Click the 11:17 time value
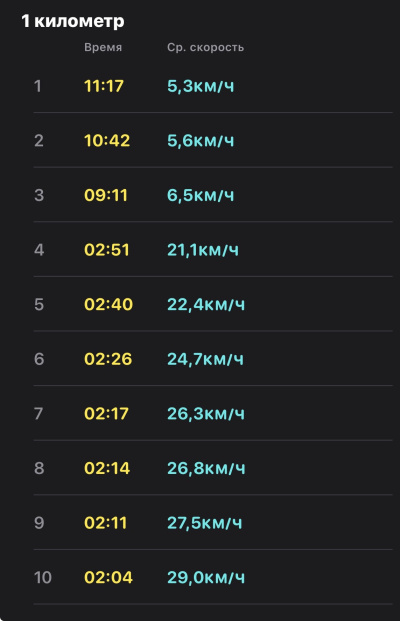The height and width of the screenshot is (621, 400). point(104,86)
